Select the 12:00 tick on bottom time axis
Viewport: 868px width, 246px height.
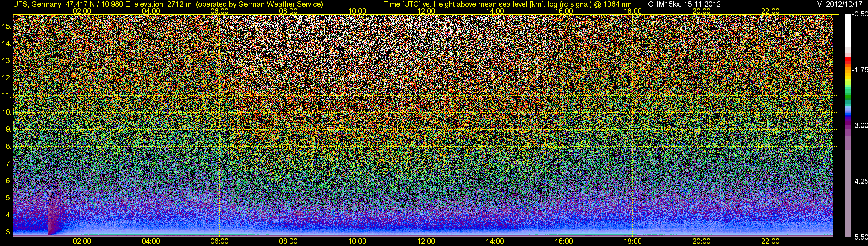pyautogui.click(x=426, y=241)
